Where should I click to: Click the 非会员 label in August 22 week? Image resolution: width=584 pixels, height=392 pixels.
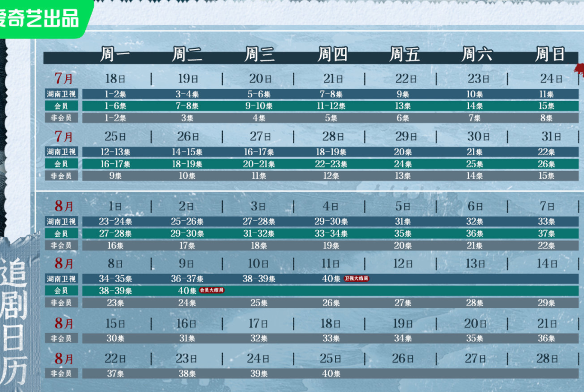61,373
